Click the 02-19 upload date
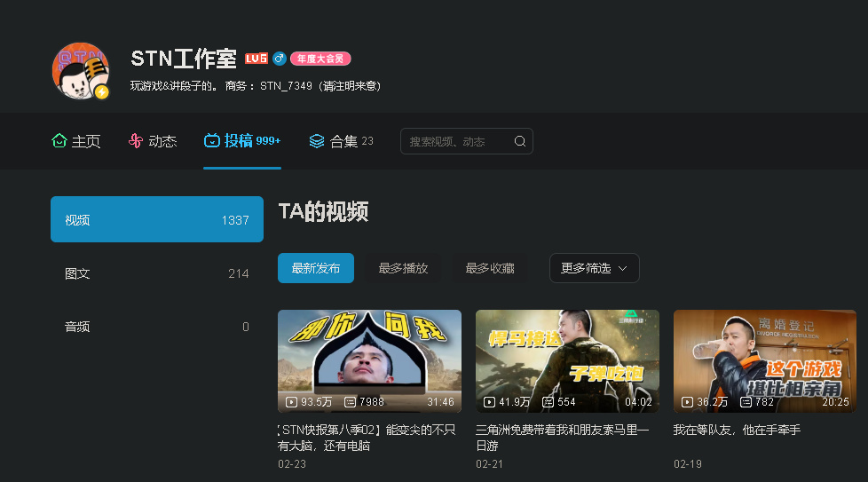The width and height of the screenshot is (868, 482). [x=688, y=463]
